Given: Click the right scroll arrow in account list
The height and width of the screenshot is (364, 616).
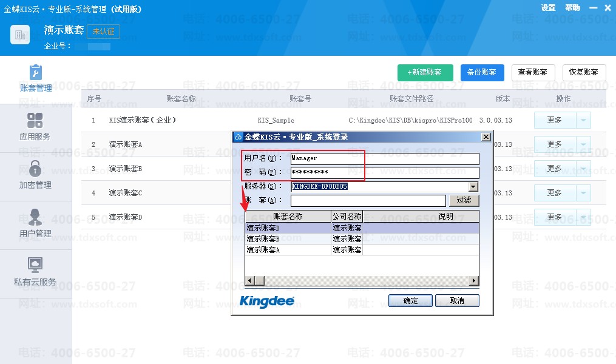Looking at the screenshot, I should 474,281.
